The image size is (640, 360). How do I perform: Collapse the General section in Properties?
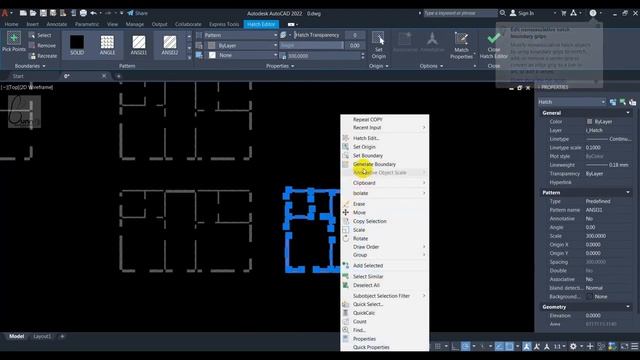pos(628,113)
